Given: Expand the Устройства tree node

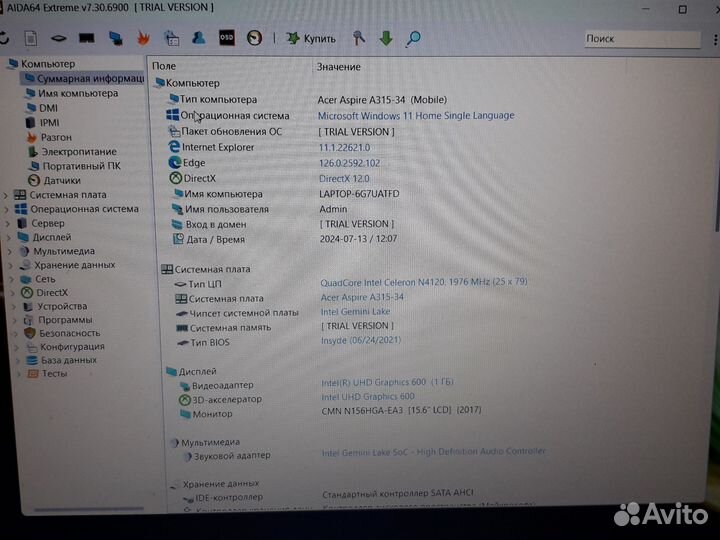Looking at the screenshot, I should coord(15,306).
